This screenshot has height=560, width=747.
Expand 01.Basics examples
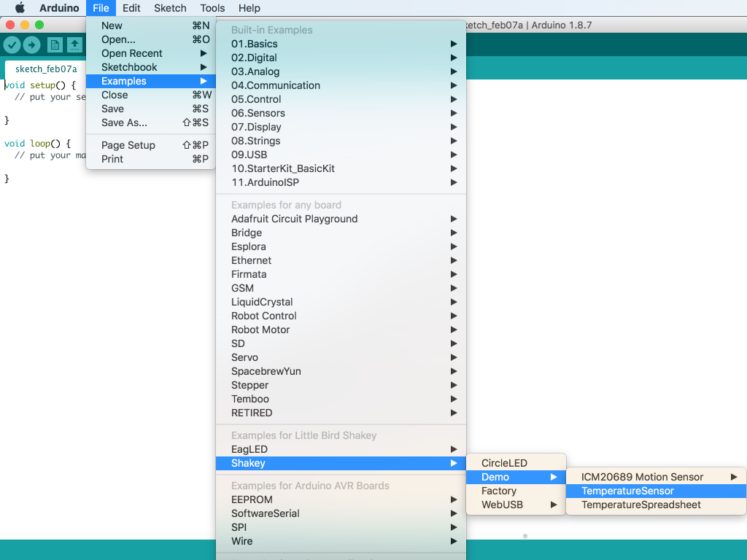pyautogui.click(x=341, y=44)
